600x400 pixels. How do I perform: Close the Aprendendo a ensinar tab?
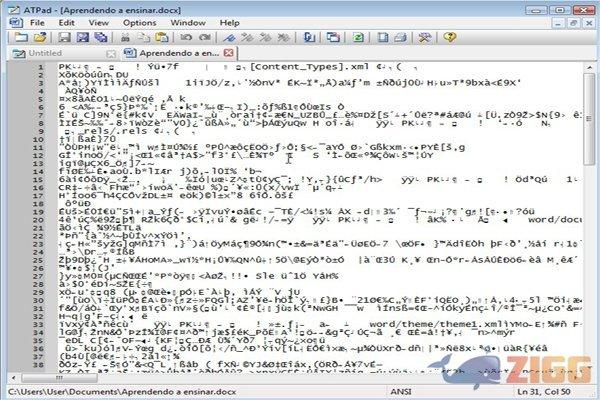(229, 53)
